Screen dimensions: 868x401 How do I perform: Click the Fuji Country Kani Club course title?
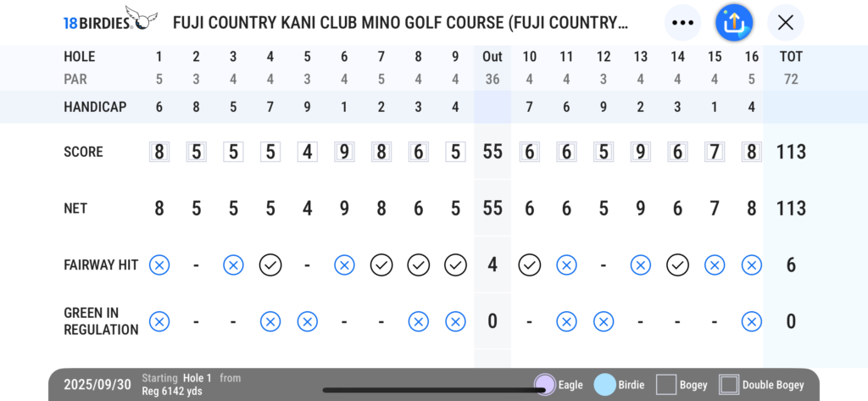[400, 23]
